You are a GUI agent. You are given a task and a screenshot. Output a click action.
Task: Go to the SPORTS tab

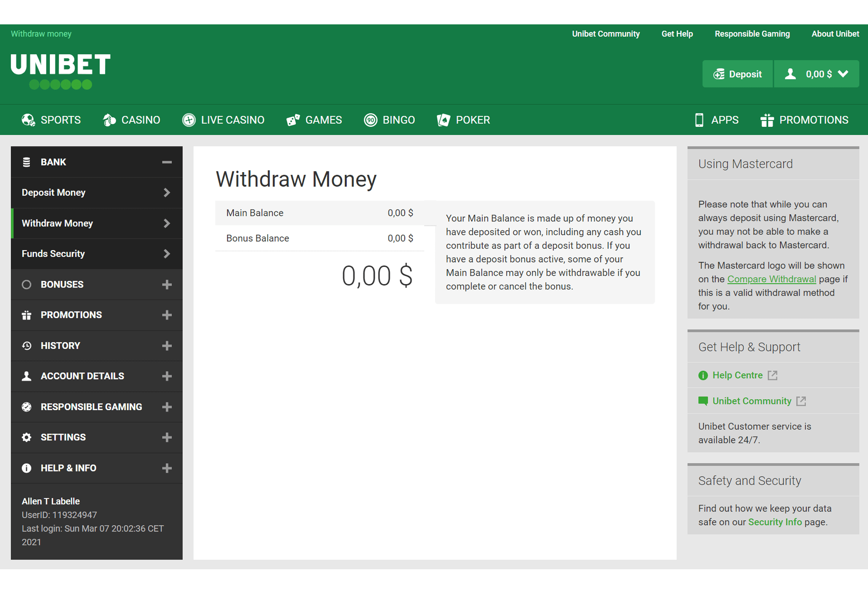(x=51, y=120)
